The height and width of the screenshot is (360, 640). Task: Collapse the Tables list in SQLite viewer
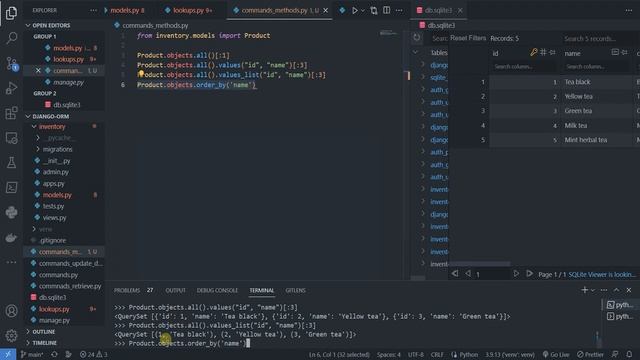pyautogui.click(x=416, y=52)
